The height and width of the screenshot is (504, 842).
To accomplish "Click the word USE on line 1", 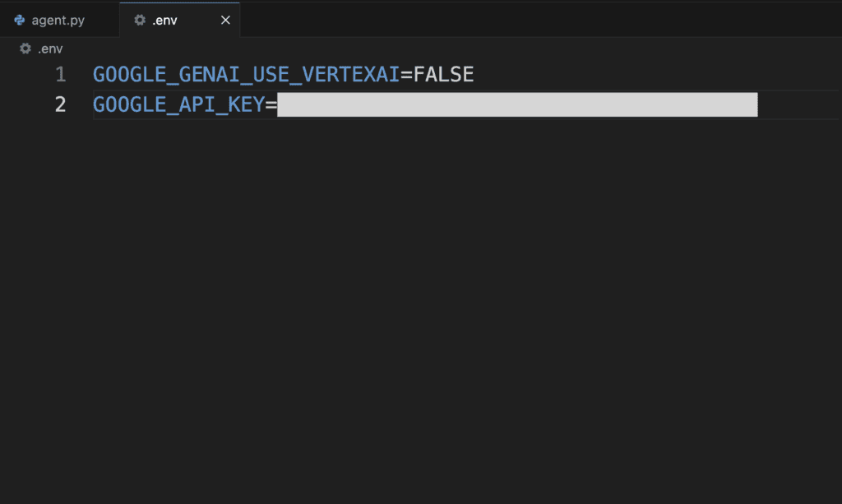I will click(271, 74).
